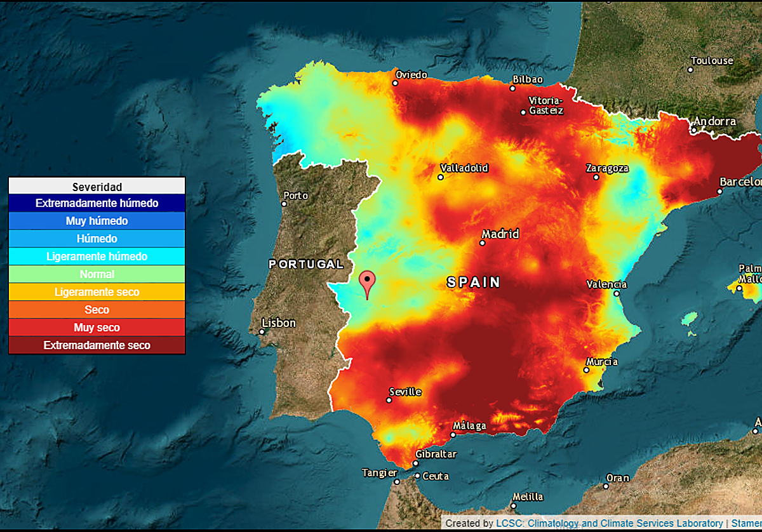
Task: Select the Extremadamente seco legend entry
Action: pos(97,345)
